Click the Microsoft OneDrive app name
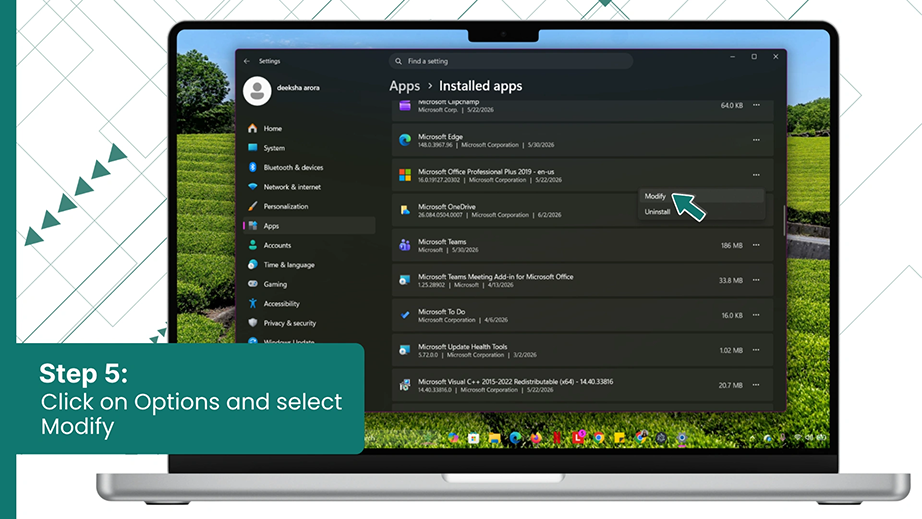The image size is (922, 519). click(447, 206)
